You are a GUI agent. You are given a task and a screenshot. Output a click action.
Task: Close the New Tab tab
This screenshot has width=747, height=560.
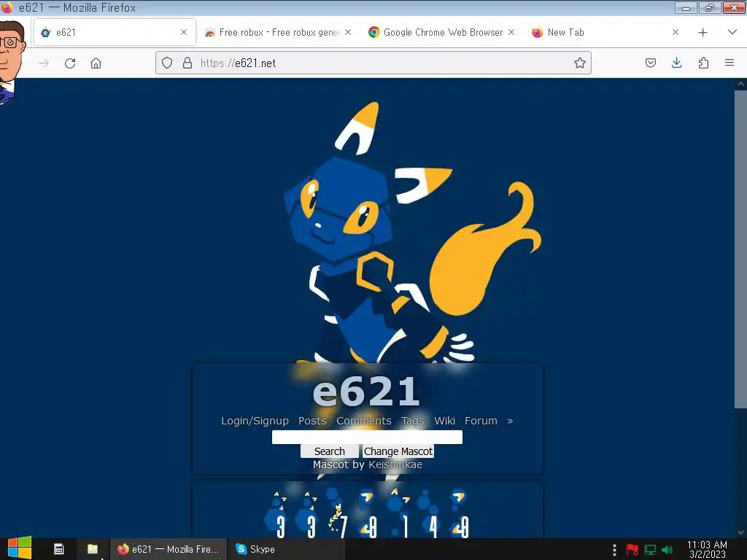(675, 32)
